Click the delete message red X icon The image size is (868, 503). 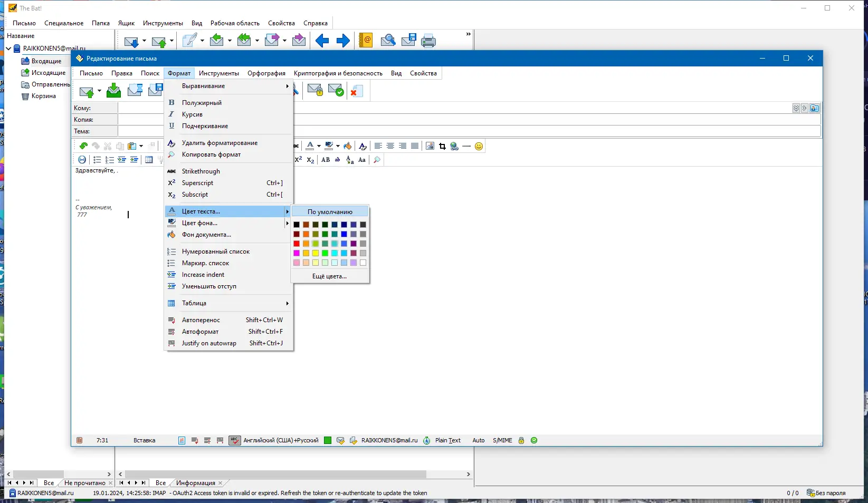(358, 91)
